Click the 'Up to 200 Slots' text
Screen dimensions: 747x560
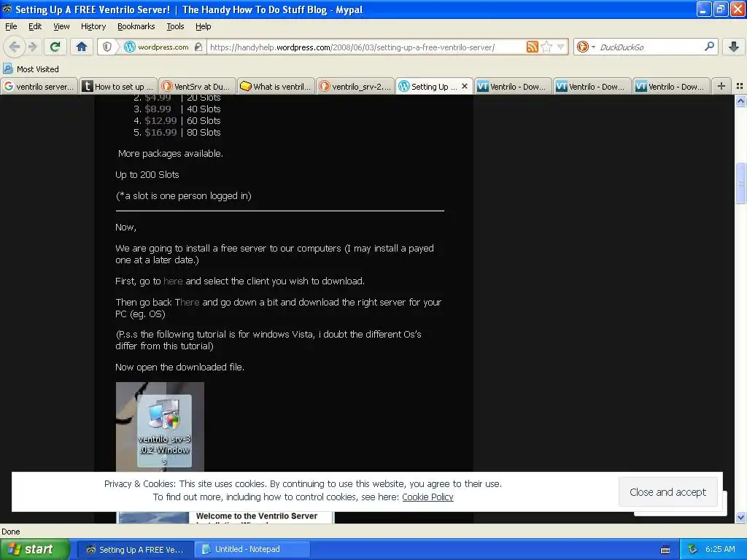[x=147, y=175]
